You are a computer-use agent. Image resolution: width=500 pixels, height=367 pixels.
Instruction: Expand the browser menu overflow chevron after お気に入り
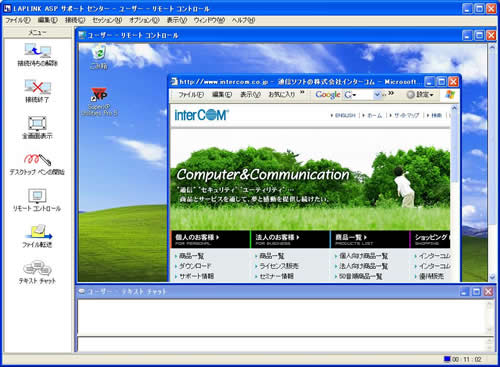point(302,93)
